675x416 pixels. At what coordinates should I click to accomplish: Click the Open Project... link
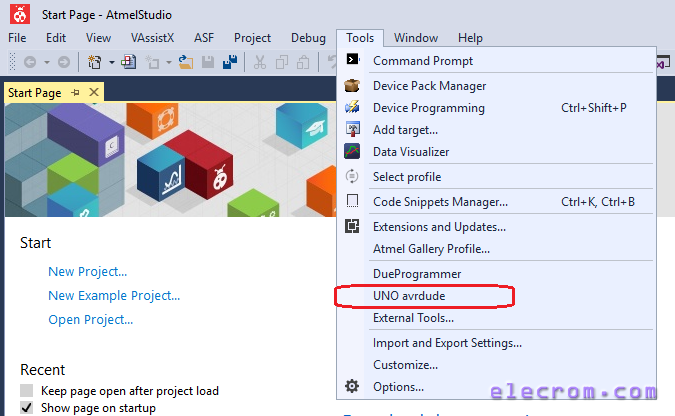click(x=90, y=320)
